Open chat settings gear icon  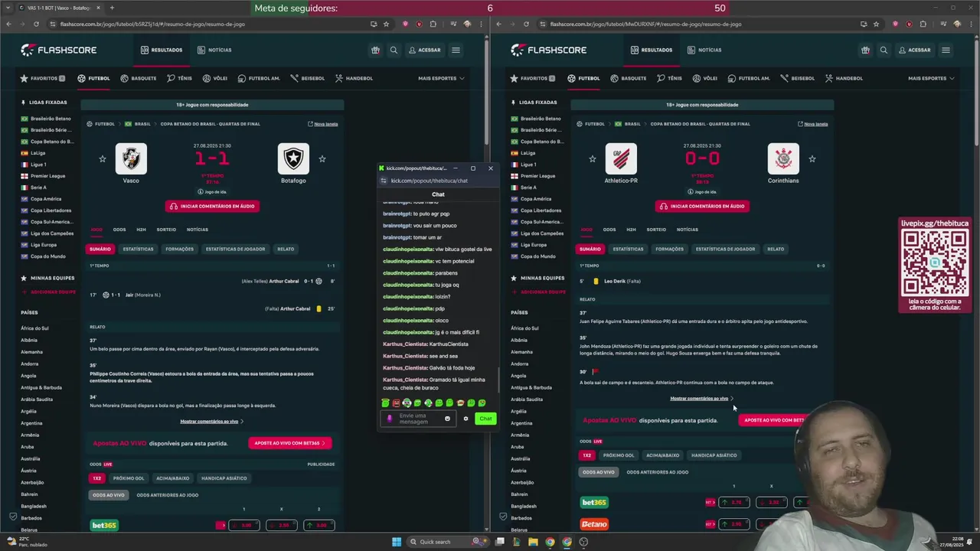tap(465, 419)
